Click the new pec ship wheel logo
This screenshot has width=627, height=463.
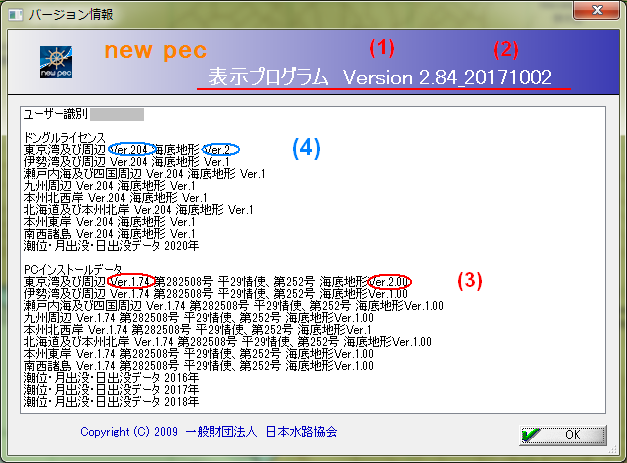point(56,62)
